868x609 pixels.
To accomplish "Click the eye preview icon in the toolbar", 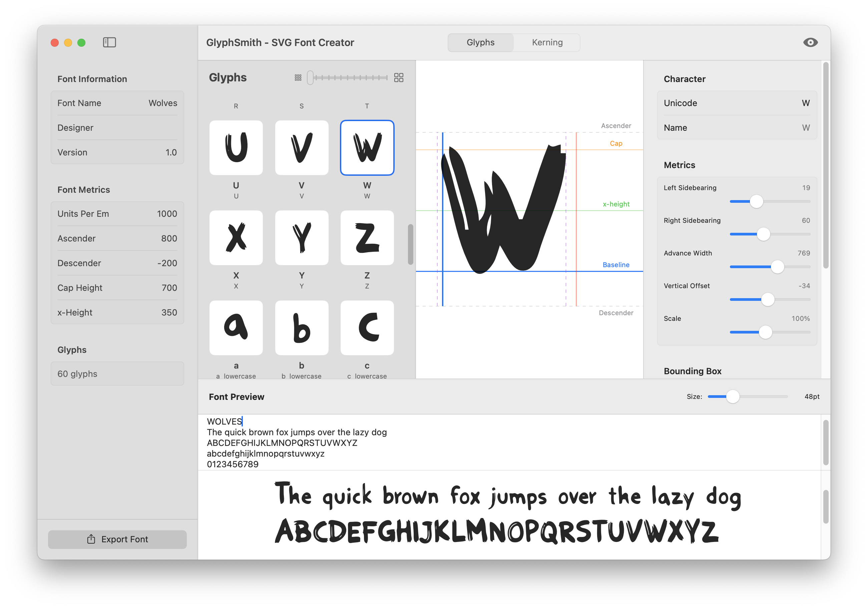I will (810, 42).
